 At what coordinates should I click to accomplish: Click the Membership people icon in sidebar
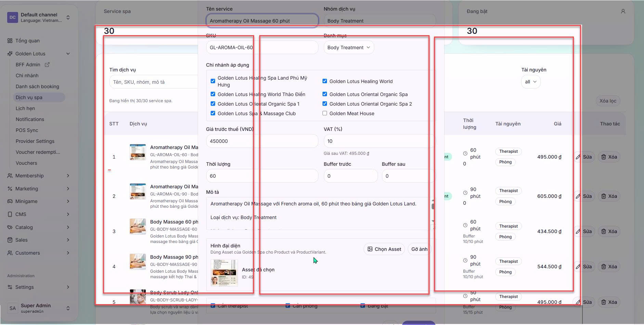coord(10,176)
